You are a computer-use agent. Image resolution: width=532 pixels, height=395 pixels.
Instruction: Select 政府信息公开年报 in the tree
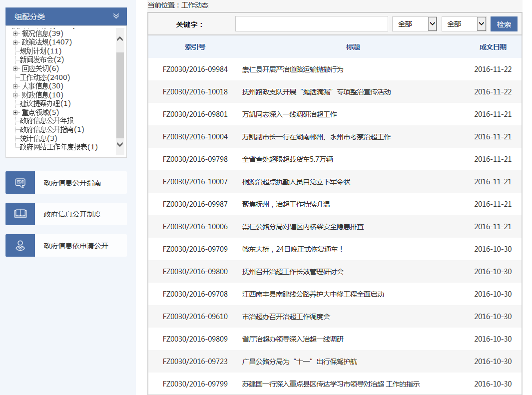[x=46, y=121]
